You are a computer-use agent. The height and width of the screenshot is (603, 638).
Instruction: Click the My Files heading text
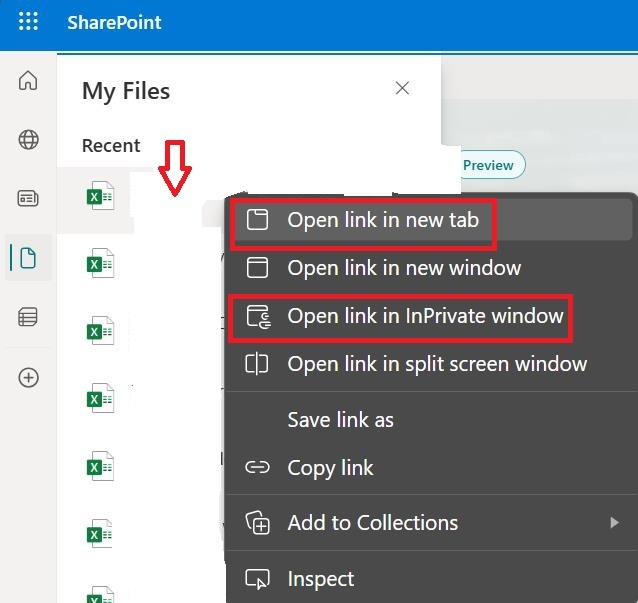(x=126, y=91)
